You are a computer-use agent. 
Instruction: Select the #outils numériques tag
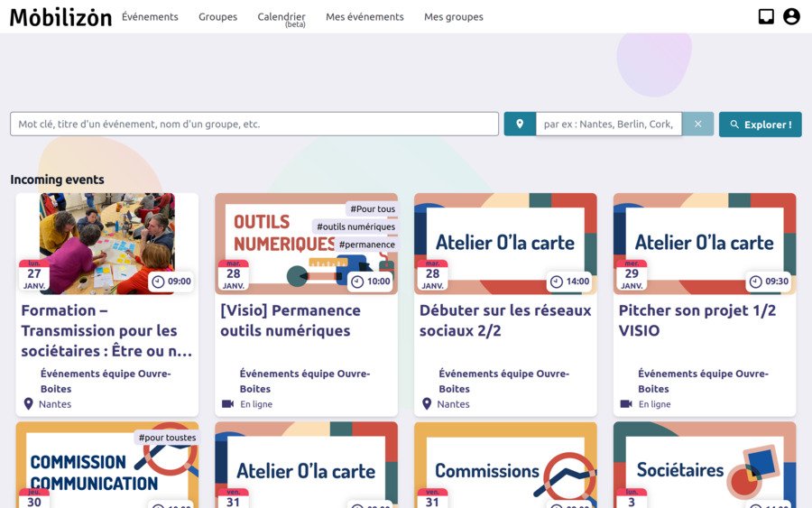click(x=355, y=226)
